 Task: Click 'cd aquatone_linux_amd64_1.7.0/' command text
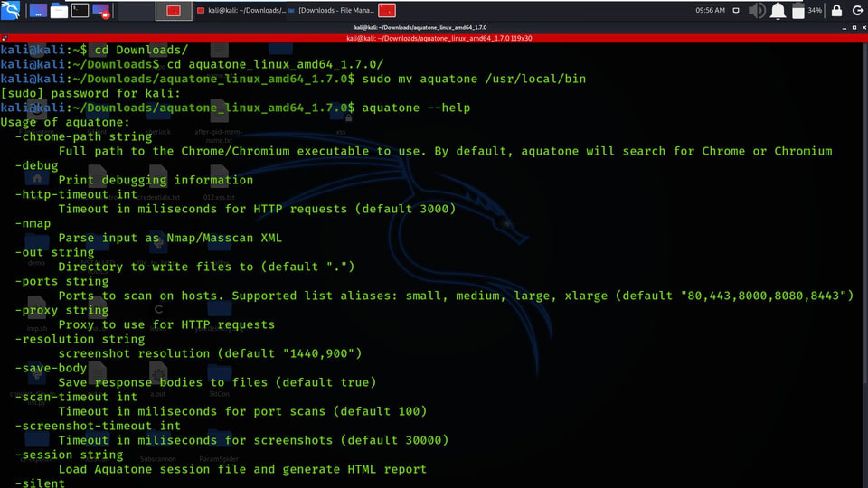tap(275, 64)
